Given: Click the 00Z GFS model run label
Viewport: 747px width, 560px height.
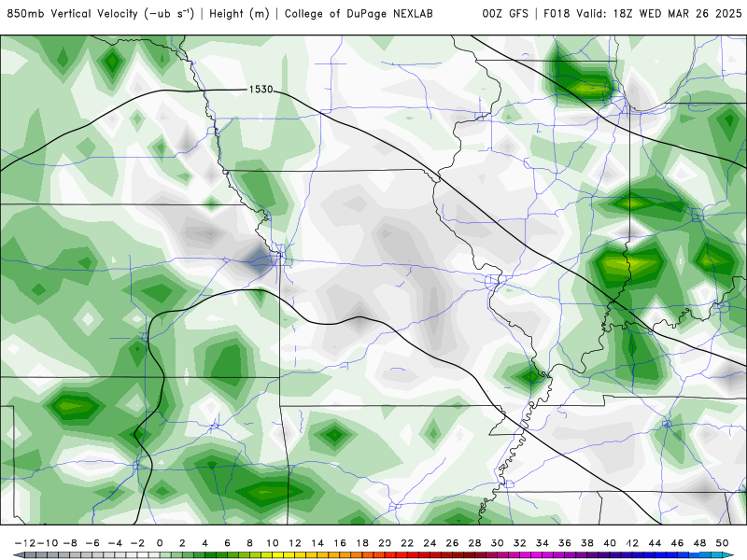Looking at the screenshot, I should pyautogui.click(x=505, y=13).
